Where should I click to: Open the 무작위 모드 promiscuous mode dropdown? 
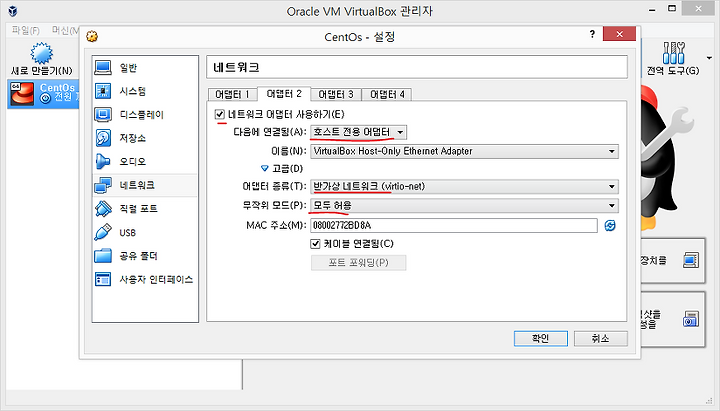(464, 205)
